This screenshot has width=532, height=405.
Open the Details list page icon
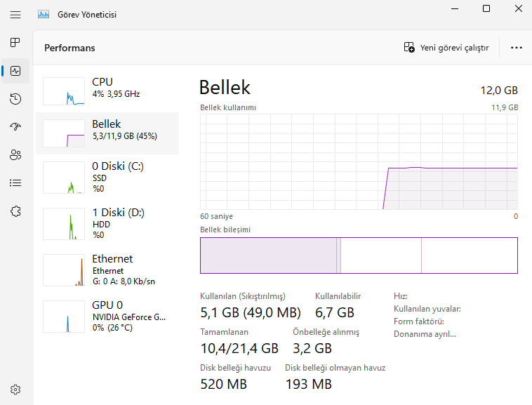pos(15,183)
